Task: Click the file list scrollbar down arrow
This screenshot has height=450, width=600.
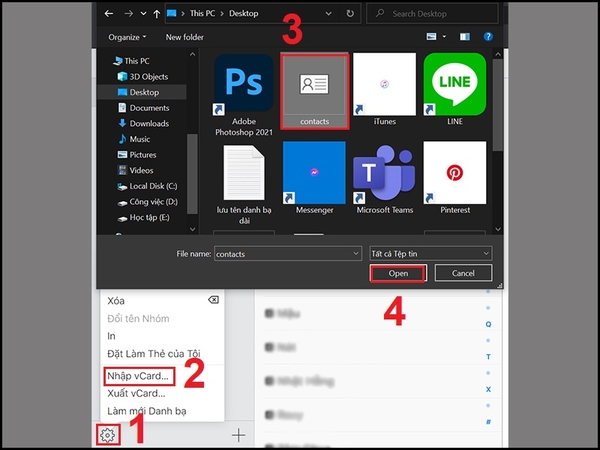Action: click(497, 229)
